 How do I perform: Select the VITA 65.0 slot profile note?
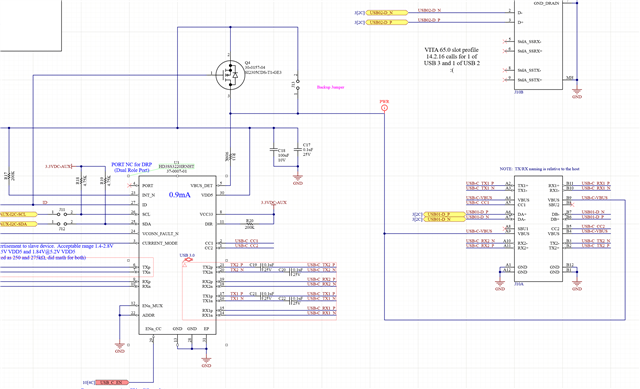click(452, 60)
